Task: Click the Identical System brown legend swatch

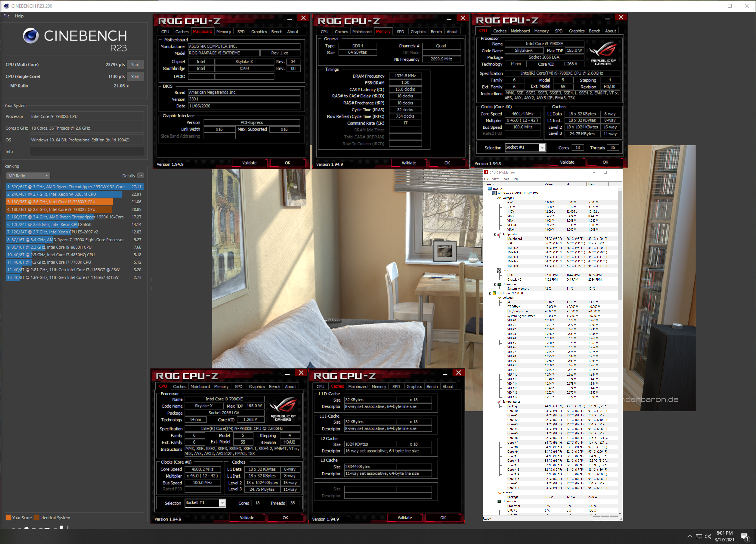Action: pos(36,518)
